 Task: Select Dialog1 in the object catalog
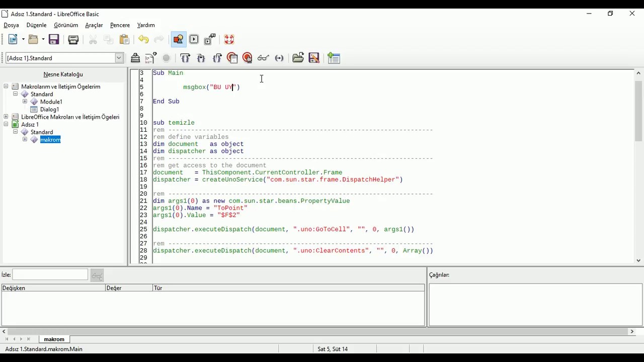pyautogui.click(x=49, y=109)
